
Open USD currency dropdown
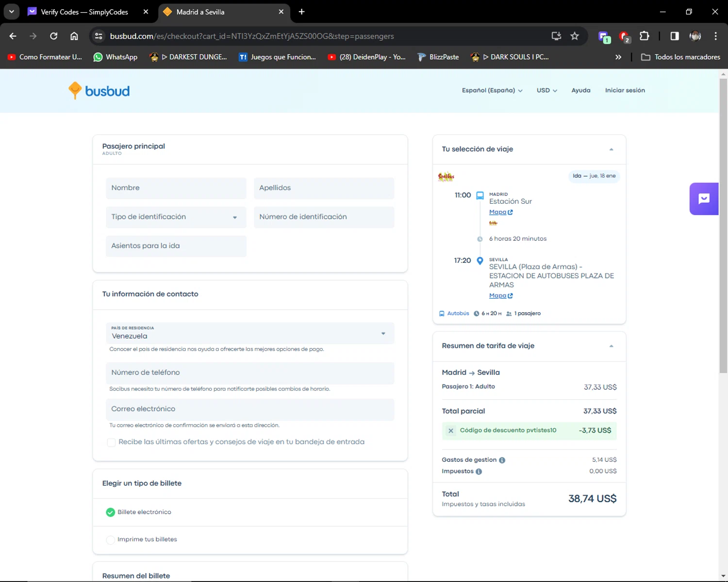(x=547, y=90)
